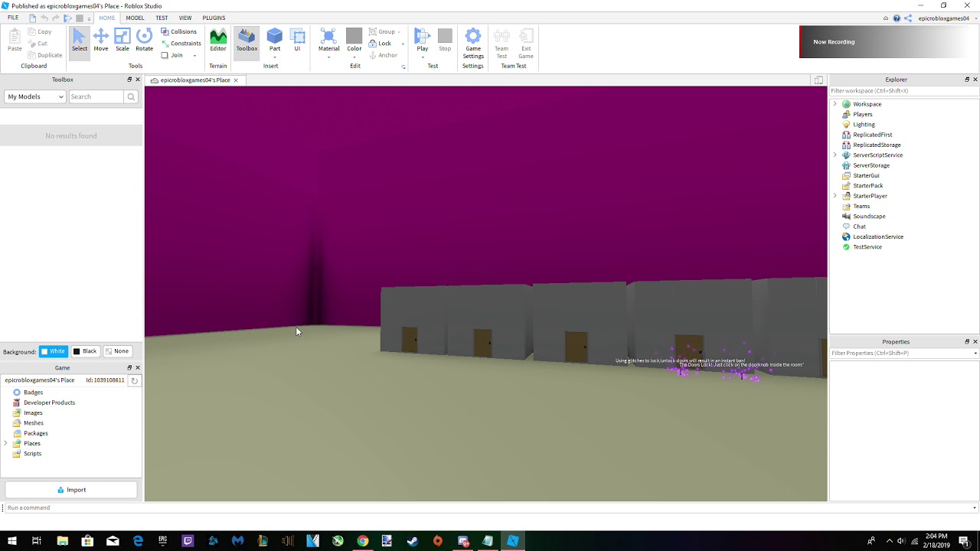Screen dimensions: 980x551
Task: Set toolbox background to Black
Action: 85,351
